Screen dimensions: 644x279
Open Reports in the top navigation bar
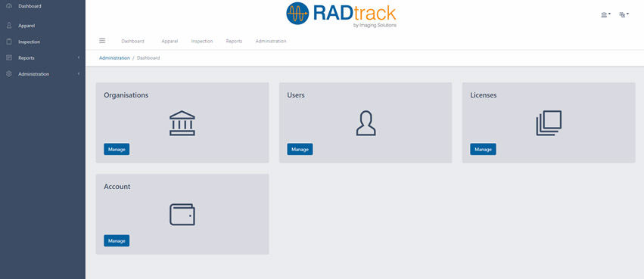234,41
